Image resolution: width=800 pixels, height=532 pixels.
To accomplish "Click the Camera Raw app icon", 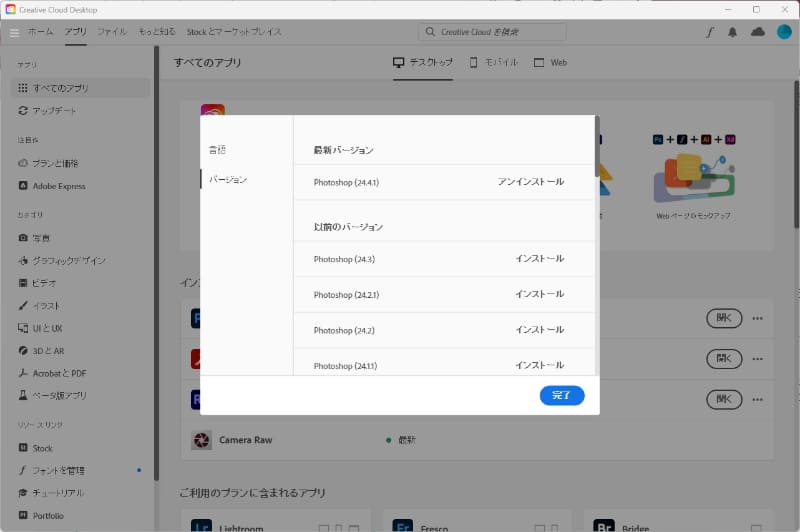I will [x=202, y=440].
